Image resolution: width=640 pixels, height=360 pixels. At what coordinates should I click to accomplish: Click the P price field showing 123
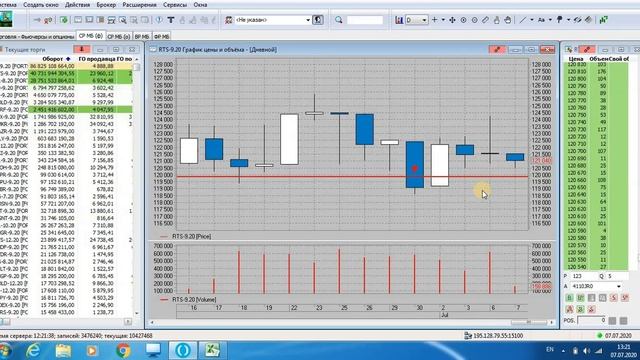[584, 276]
